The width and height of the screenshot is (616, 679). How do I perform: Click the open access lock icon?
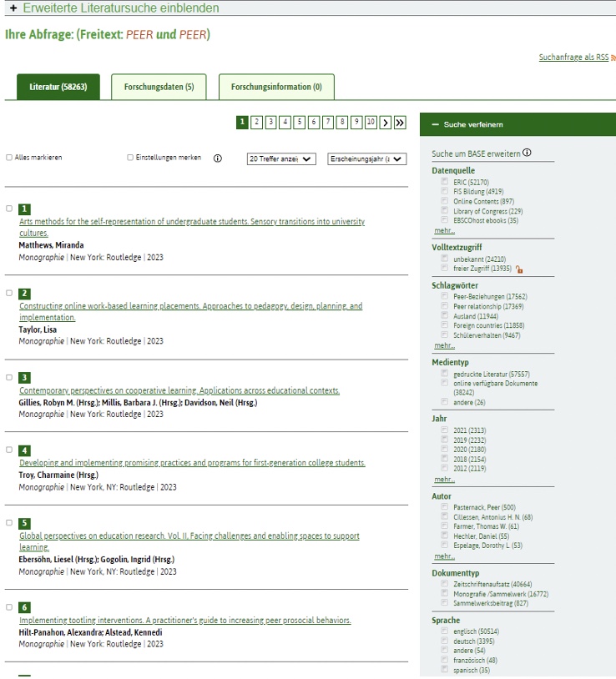(519, 269)
